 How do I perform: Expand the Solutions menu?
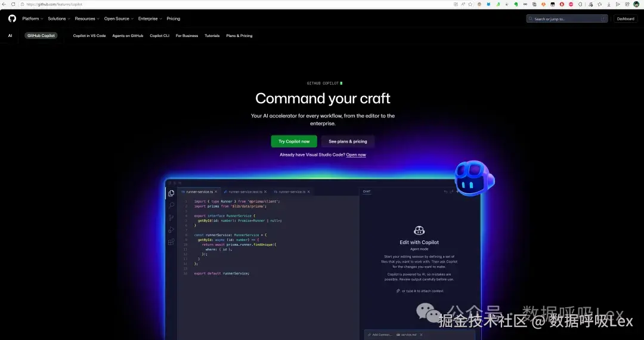click(x=58, y=18)
